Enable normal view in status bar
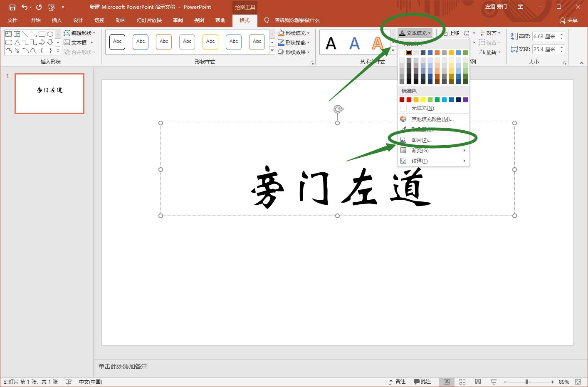This screenshot has width=588, height=387. point(446,382)
